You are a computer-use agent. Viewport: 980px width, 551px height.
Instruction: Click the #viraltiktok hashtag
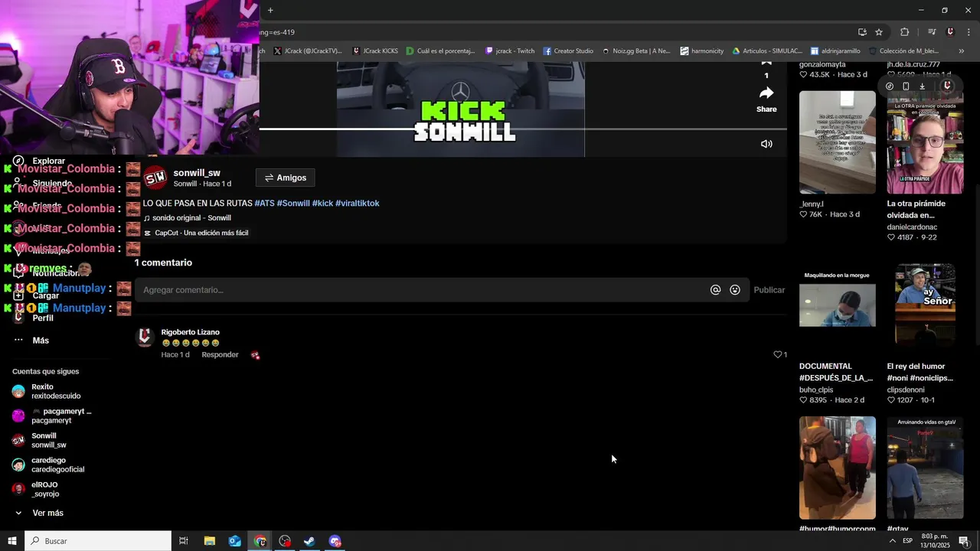coord(357,204)
